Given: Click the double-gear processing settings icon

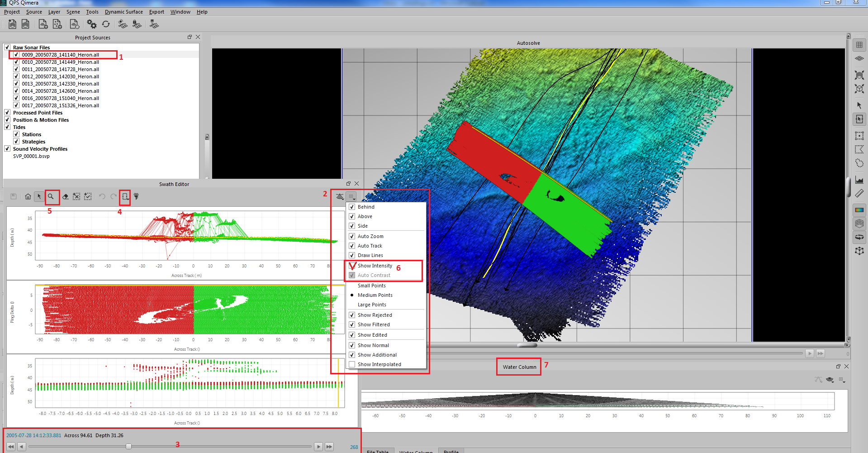Looking at the screenshot, I should pos(92,24).
